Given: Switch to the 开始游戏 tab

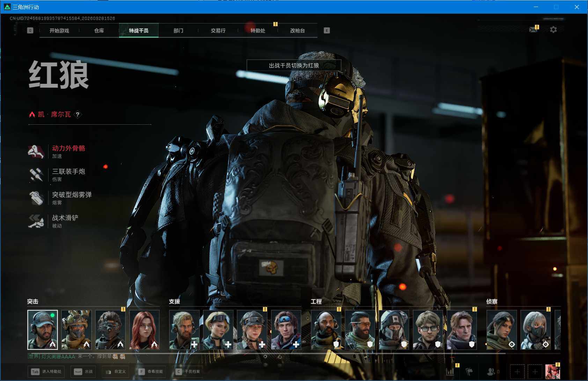Looking at the screenshot, I should pyautogui.click(x=59, y=30).
